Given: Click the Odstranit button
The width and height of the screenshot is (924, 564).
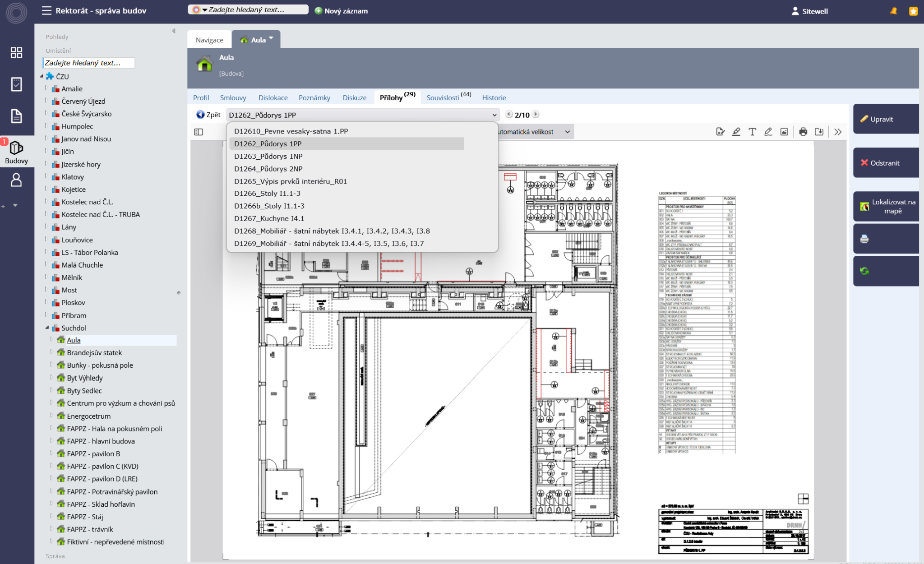Looking at the screenshot, I should point(885,163).
